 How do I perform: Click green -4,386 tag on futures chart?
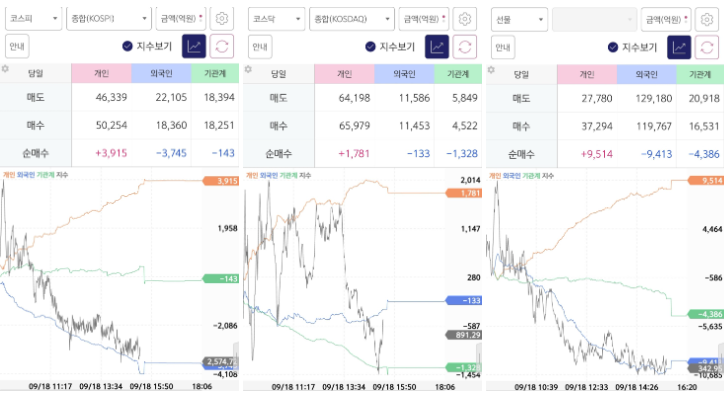pos(706,314)
